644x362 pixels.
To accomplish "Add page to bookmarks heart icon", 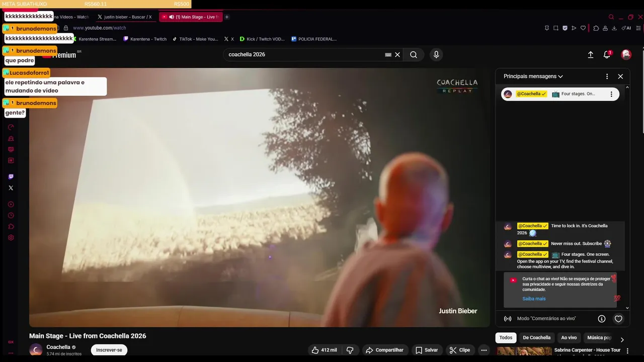I will coord(583,28).
